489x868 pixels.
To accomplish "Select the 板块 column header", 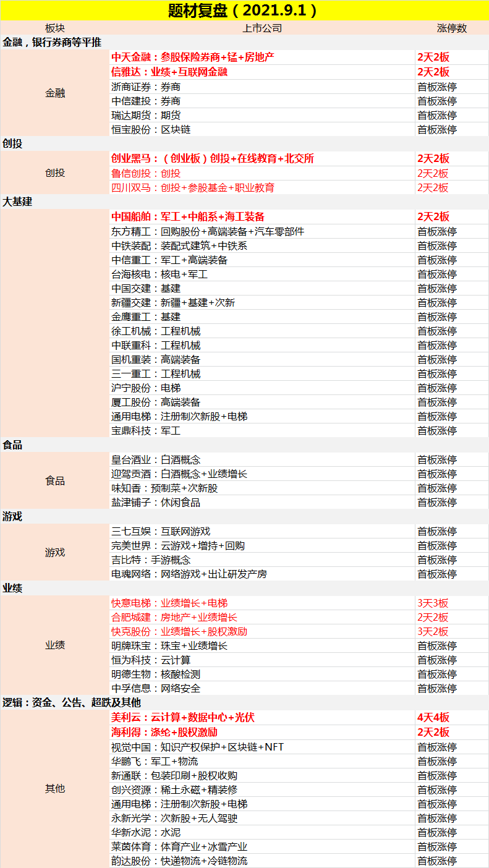I will tap(54, 28).
